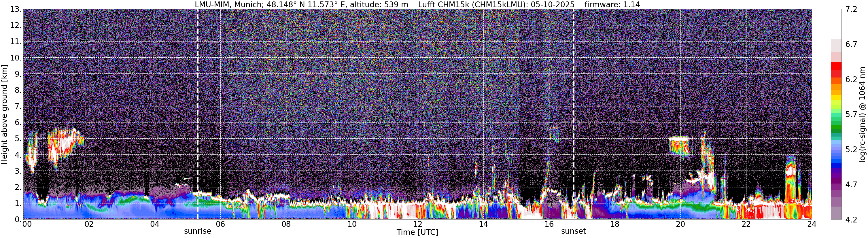Click the "12" time axis tick label
This screenshot has width=868, height=238.
(x=417, y=224)
